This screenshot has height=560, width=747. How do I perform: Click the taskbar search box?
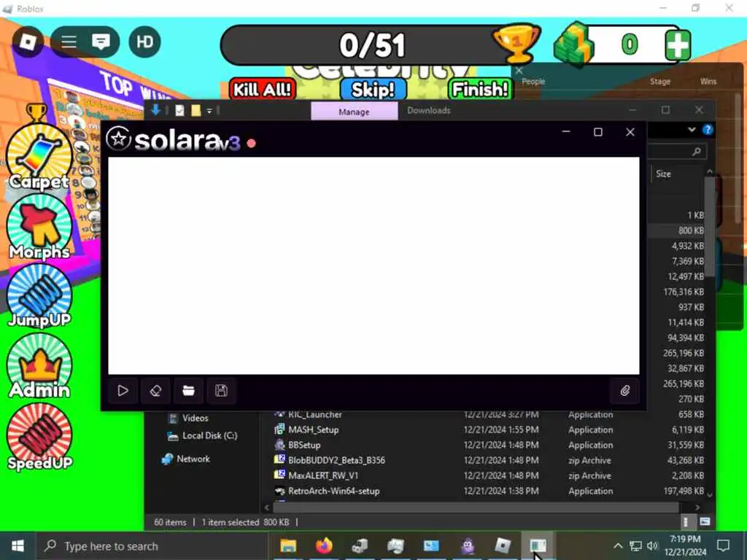(152, 546)
